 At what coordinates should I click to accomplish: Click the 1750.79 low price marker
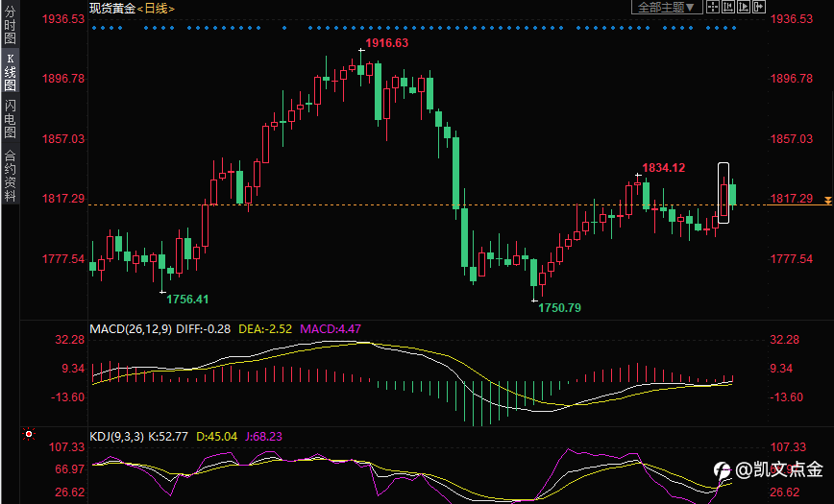[559, 308]
